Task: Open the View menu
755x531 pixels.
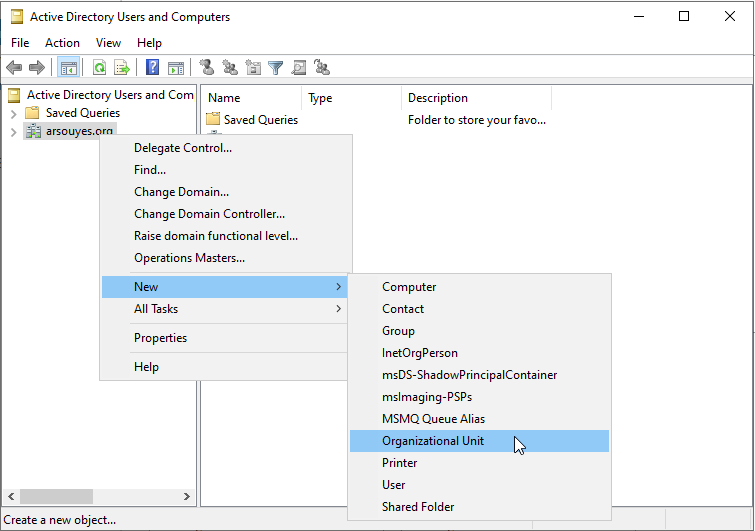Action: pyautogui.click(x=108, y=43)
